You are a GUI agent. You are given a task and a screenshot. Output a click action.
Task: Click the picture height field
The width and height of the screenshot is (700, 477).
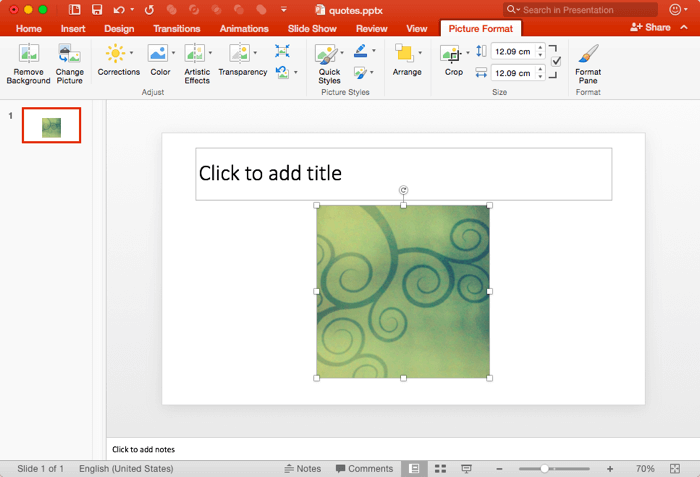click(512, 51)
